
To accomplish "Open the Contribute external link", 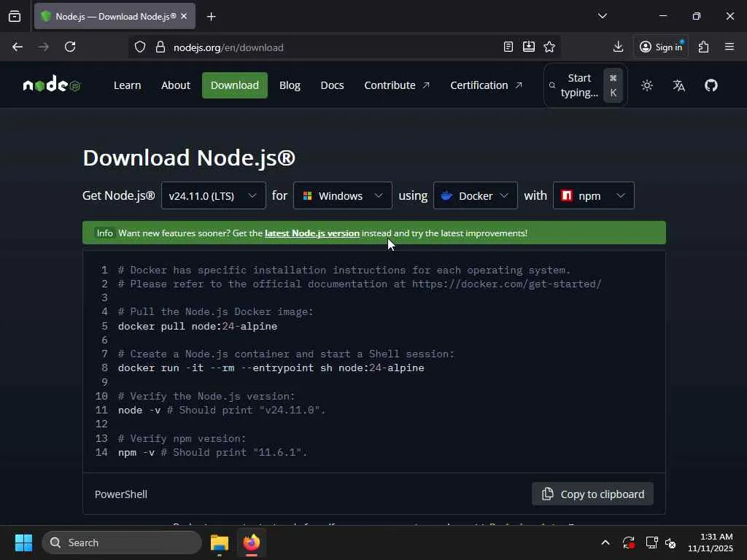I will point(397,85).
